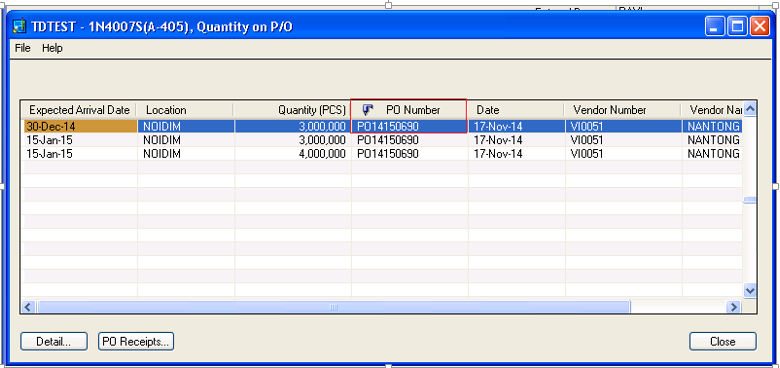Click vertical scrollbar up arrow

(750, 108)
